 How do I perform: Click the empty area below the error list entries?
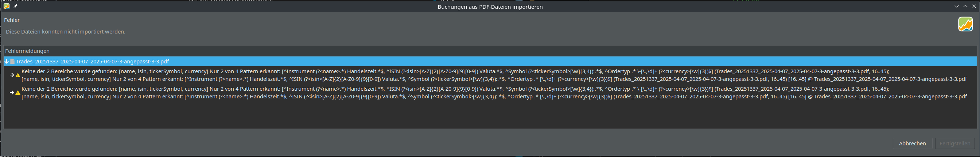click(490, 114)
